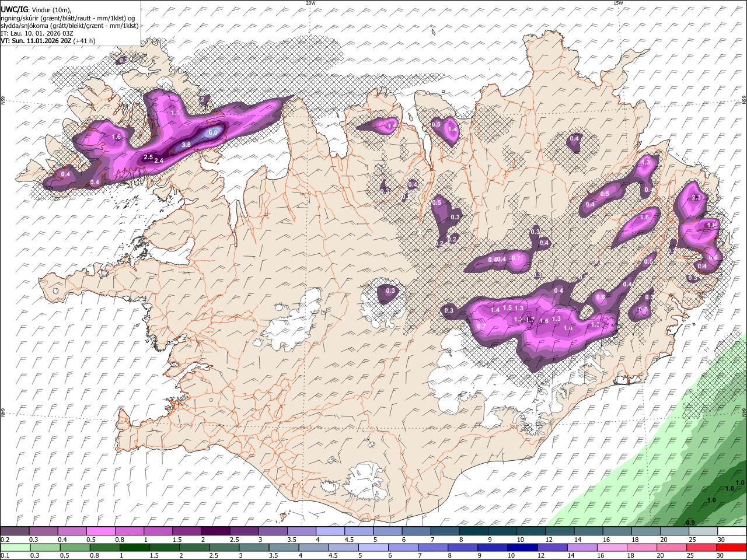Click the 3.8 precipitation value label
Image resolution: width=747 pixels, height=560 pixels.
coord(186,145)
